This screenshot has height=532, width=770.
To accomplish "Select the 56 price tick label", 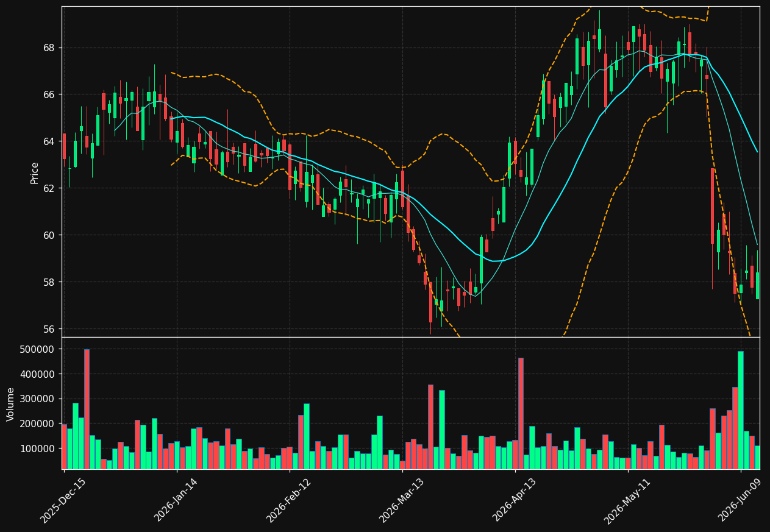I will pyautogui.click(x=50, y=329).
